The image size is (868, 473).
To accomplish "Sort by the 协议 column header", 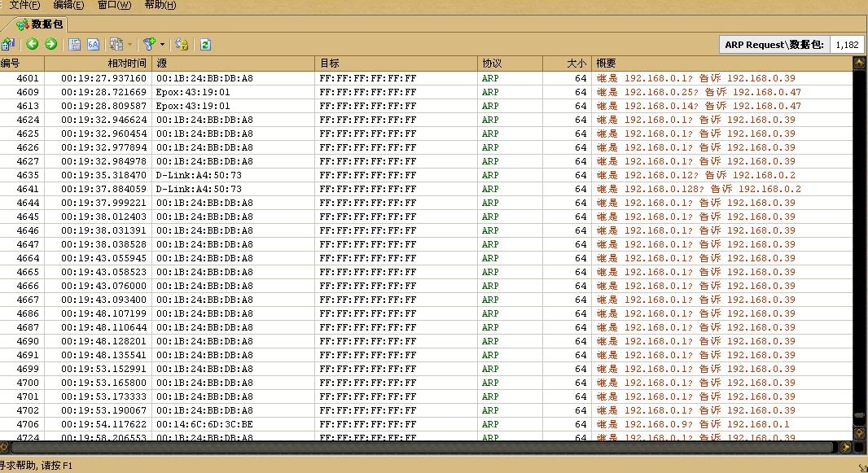I will click(510, 63).
